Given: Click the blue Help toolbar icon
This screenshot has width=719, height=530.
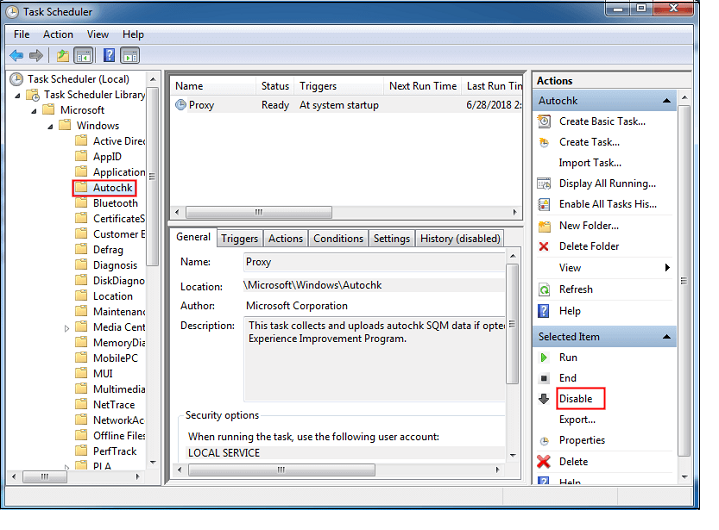Looking at the screenshot, I should pos(108,55).
